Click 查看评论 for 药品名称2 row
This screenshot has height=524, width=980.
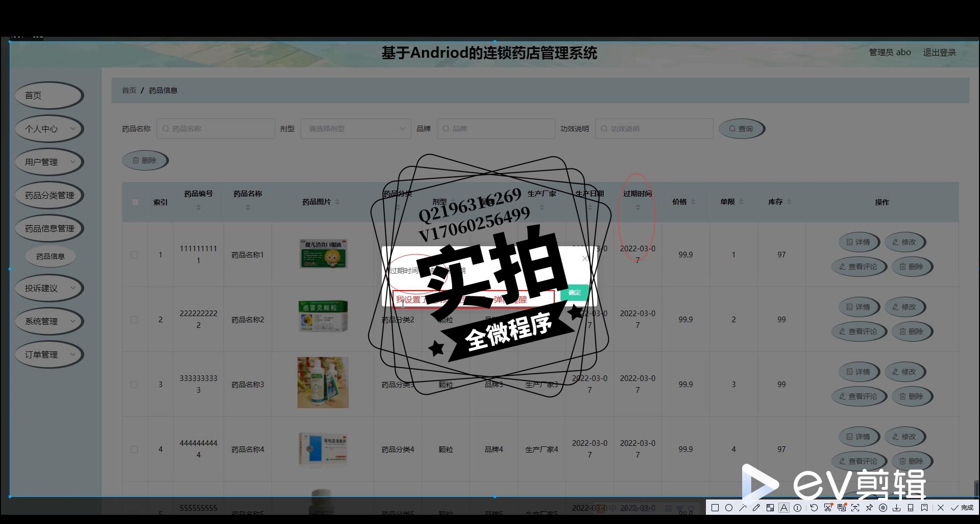click(859, 331)
